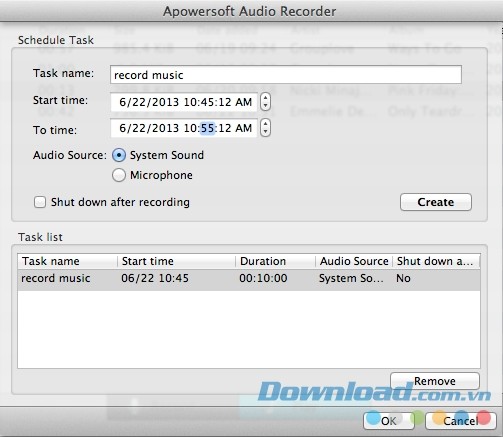Image resolution: width=503 pixels, height=437 pixels.
Task: Select the record music task row
Action: tap(249, 278)
